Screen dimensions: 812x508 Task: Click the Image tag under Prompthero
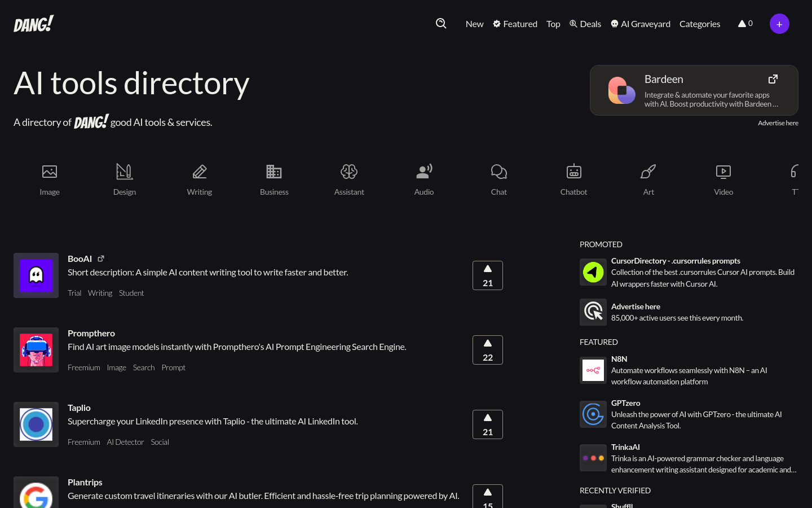point(117,367)
